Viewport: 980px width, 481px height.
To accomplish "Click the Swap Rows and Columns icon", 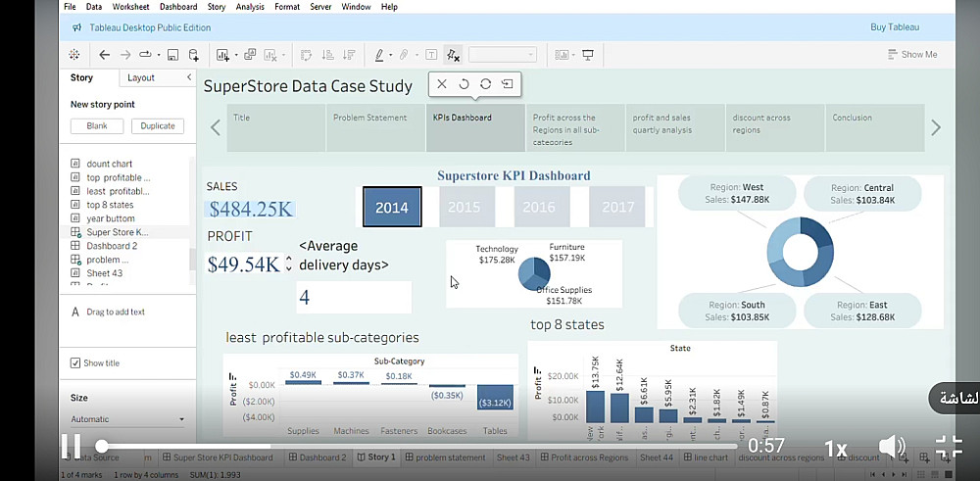I will (x=306, y=55).
